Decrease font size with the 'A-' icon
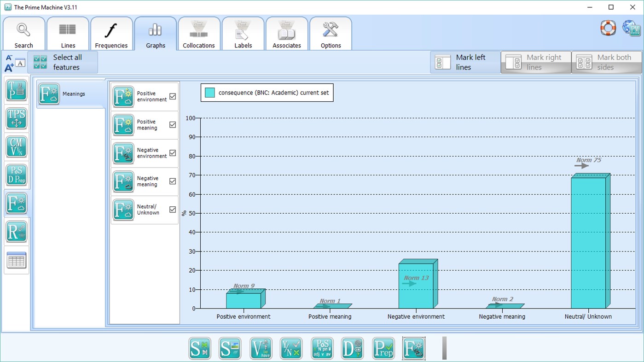This screenshot has width=644, height=362. 9,58
